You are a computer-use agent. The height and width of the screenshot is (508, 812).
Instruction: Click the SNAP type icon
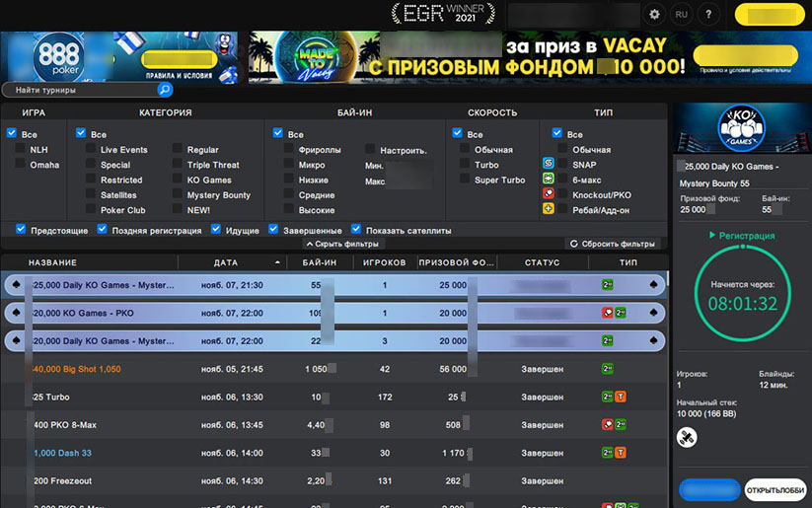(x=548, y=163)
